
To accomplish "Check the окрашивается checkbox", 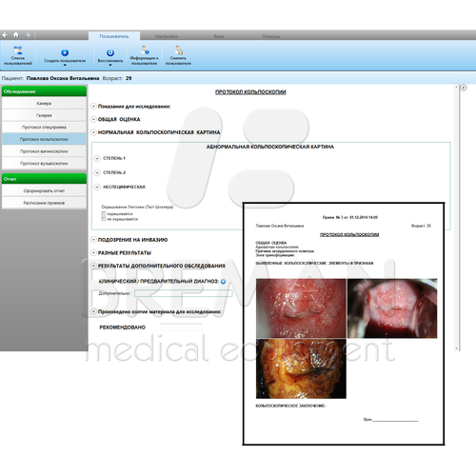I will 104,213.
